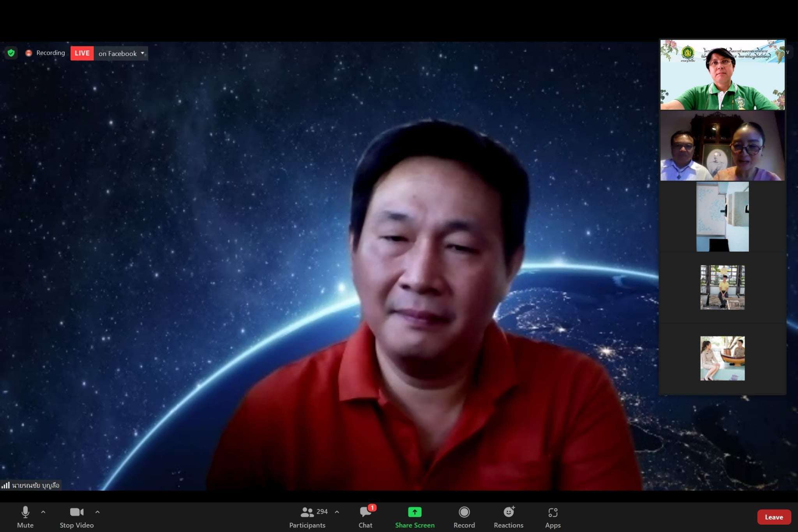This screenshot has height=532, width=798.
Task: Select the green-shirt participant video thumbnail
Action: click(x=722, y=74)
